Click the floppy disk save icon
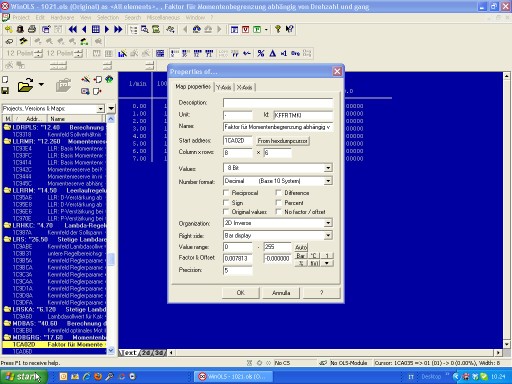Screen dimensions: 512x384 pos(5,90)
